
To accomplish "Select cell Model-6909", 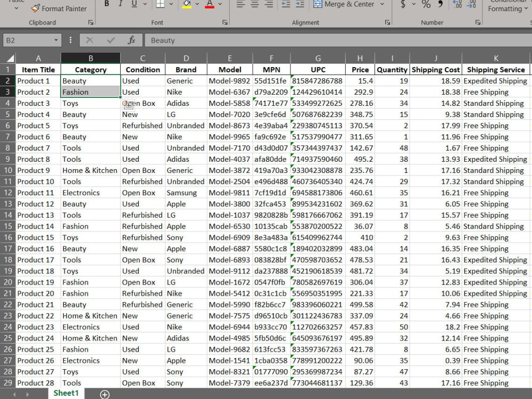I will coord(230,237).
